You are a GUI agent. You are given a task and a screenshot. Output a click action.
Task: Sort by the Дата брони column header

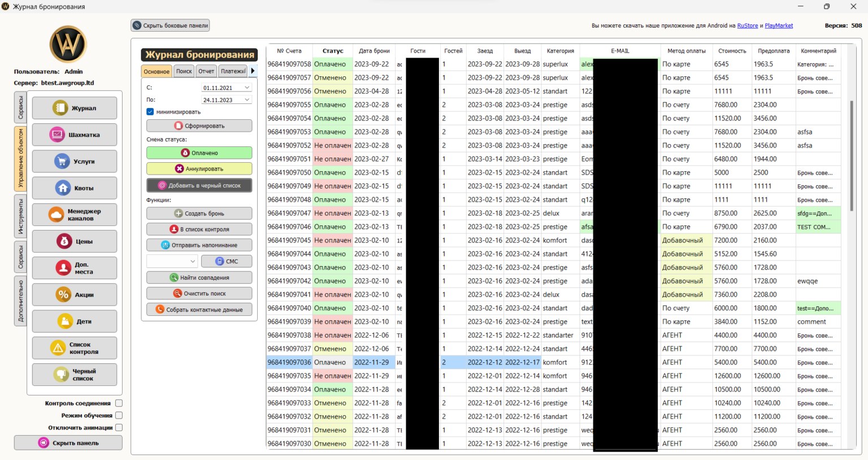374,51
